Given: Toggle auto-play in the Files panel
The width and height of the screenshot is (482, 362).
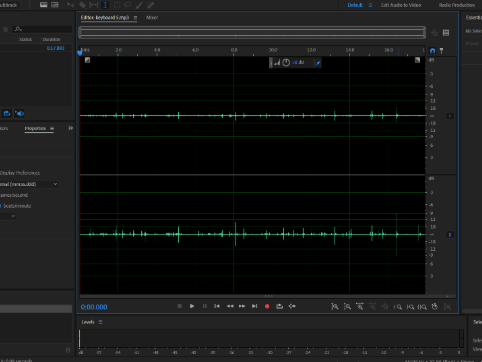Looking at the screenshot, I should (x=19, y=113).
